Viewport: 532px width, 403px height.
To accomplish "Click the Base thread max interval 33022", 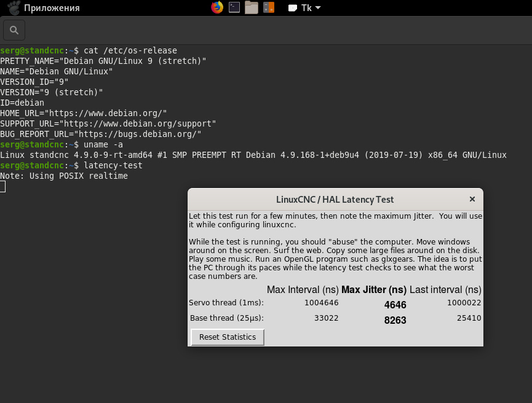I will [x=326, y=318].
